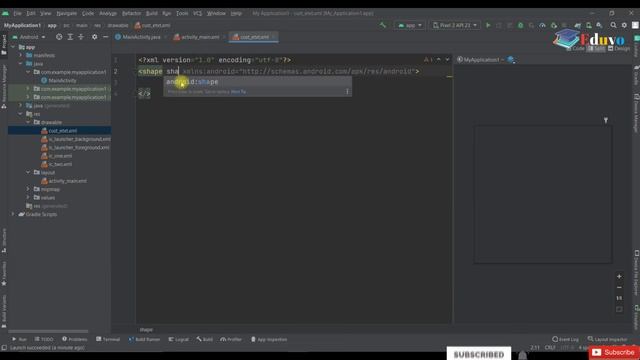Expand the mipmap folder
Screen dimensions: 640x360
[28, 189]
